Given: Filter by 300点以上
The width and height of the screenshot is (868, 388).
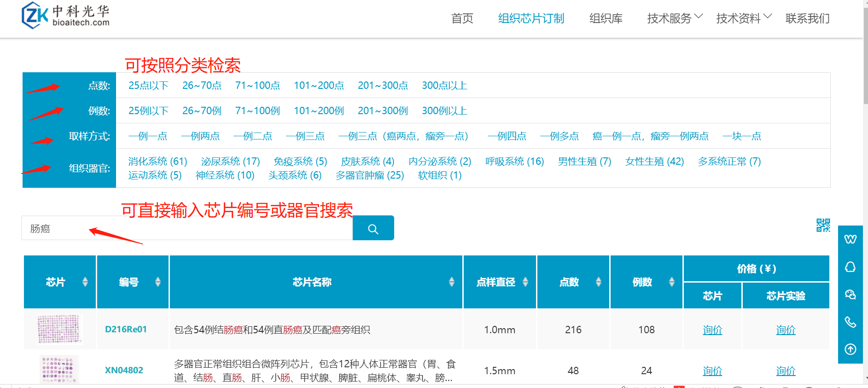Looking at the screenshot, I should 444,86.
